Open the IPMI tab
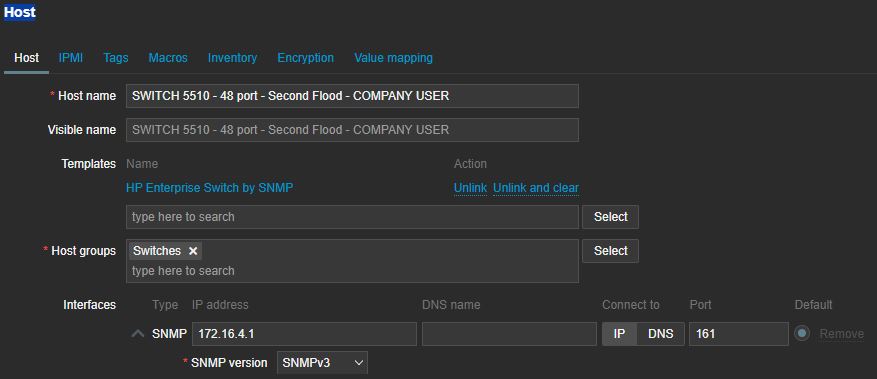Screen dimensions: 877x379 coord(71,58)
